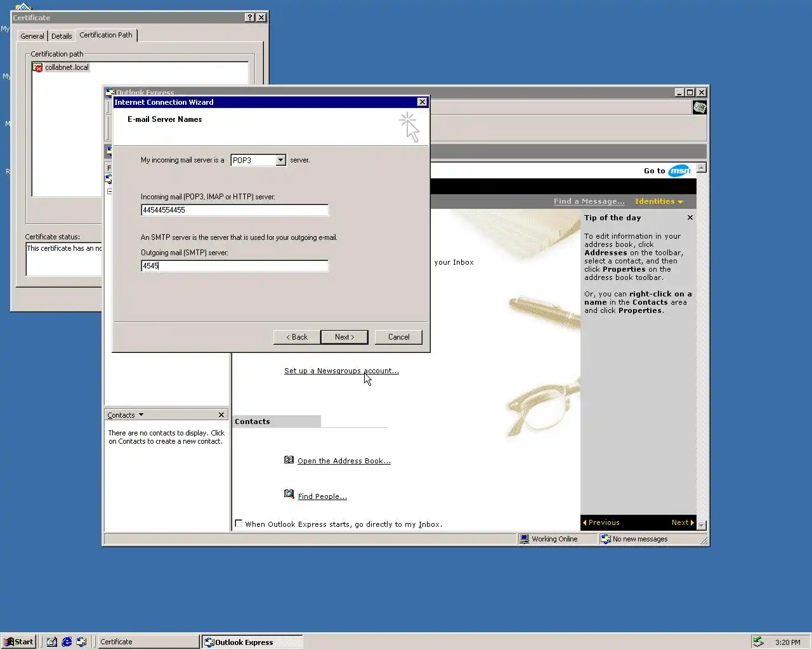812x650 pixels.
Task: Select collabnet.local in the certification path
Action: (x=67, y=67)
